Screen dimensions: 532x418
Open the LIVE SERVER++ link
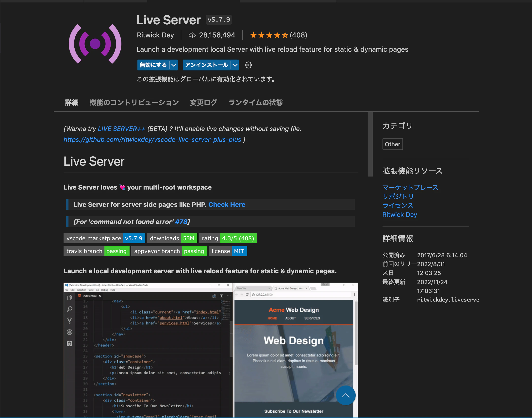coord(121,129)
